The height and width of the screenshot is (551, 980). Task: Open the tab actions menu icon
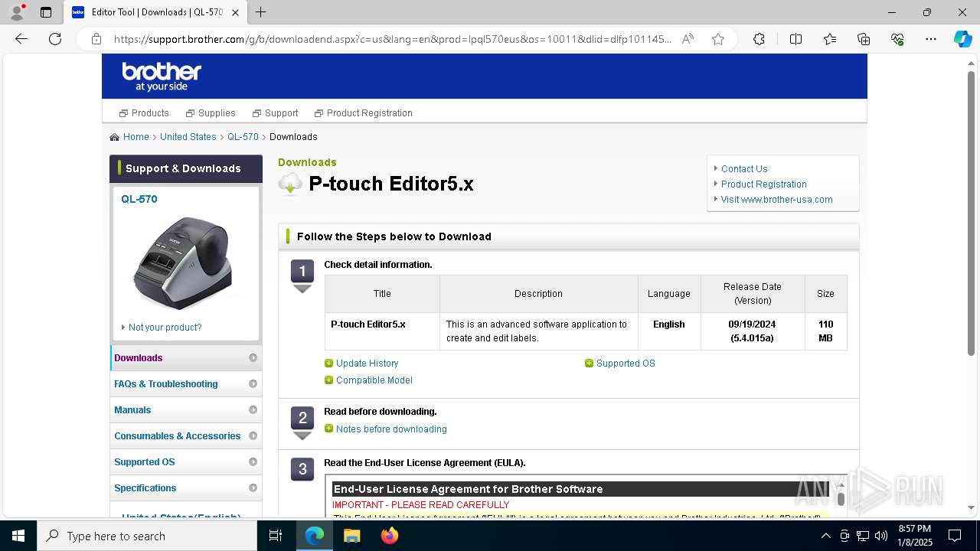tap(46, 12)
